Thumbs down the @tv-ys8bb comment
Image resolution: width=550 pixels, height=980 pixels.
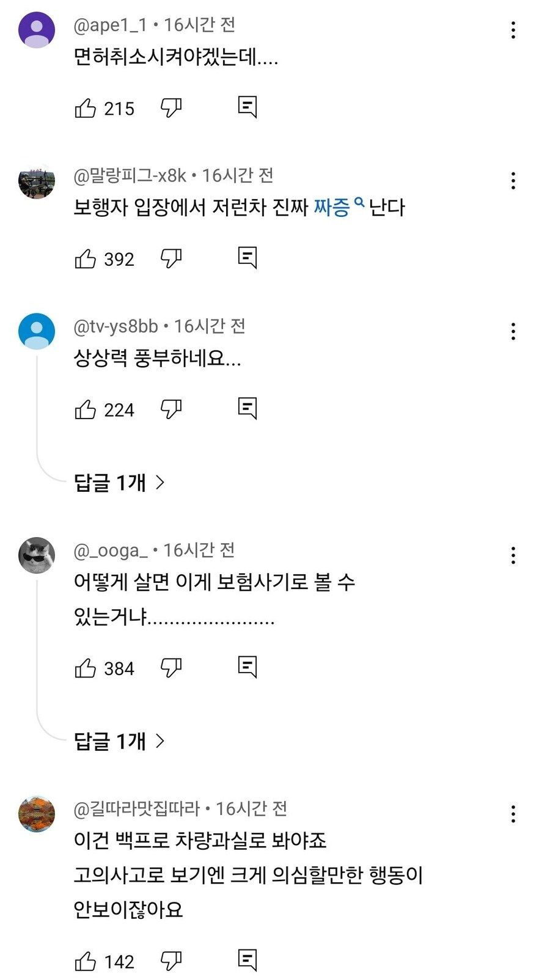click(171, 409)
